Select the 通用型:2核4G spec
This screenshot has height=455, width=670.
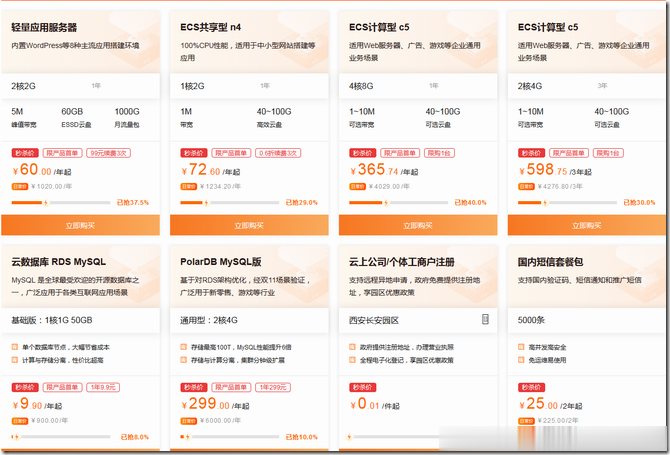209,320
